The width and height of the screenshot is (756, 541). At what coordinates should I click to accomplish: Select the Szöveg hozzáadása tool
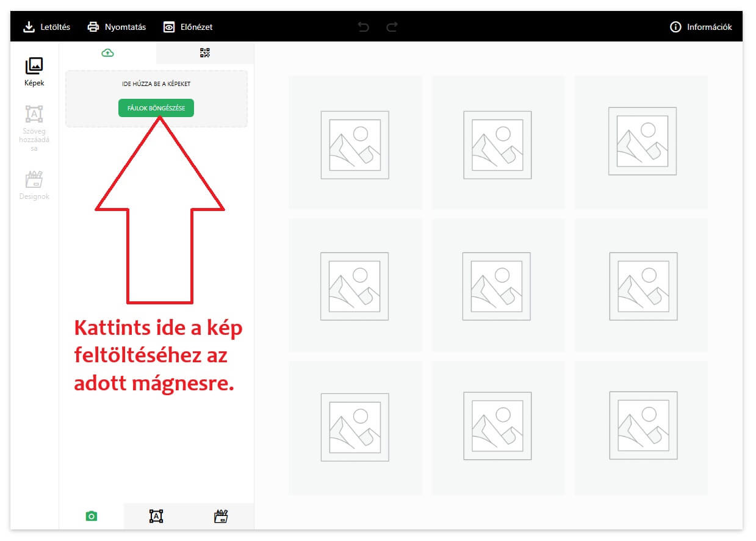pyautogui.click(x=34, y=127)
